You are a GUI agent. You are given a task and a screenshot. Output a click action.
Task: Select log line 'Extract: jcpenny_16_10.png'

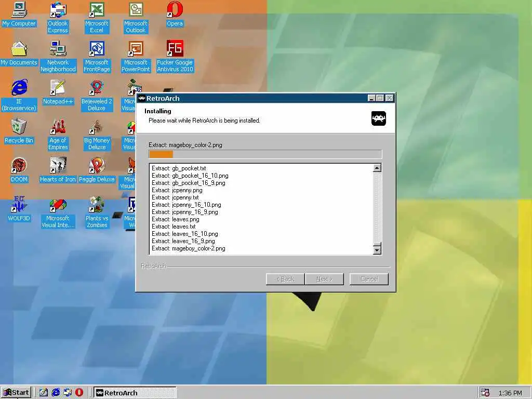(187, 205)
